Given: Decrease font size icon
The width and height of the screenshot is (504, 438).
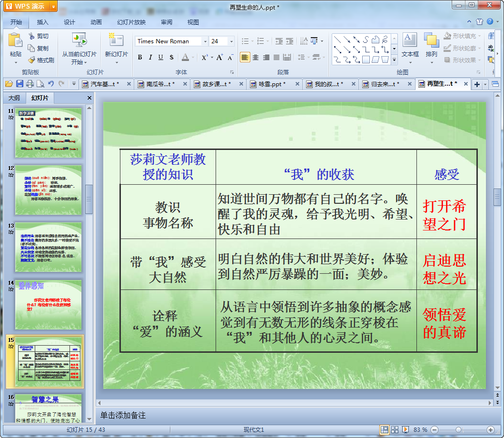Looking at the screenshot, I should [230, 58].
